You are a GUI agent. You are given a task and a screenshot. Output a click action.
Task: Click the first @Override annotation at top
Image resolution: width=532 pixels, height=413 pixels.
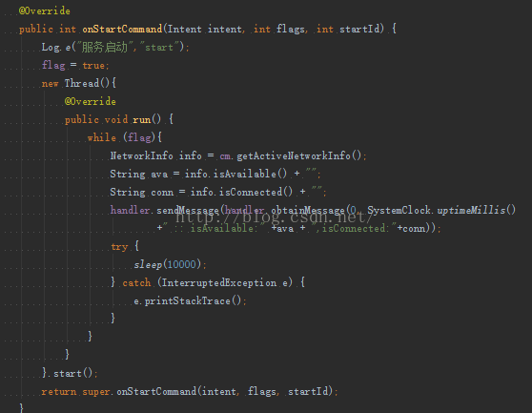pyautogui.click(x=45, y=10)
